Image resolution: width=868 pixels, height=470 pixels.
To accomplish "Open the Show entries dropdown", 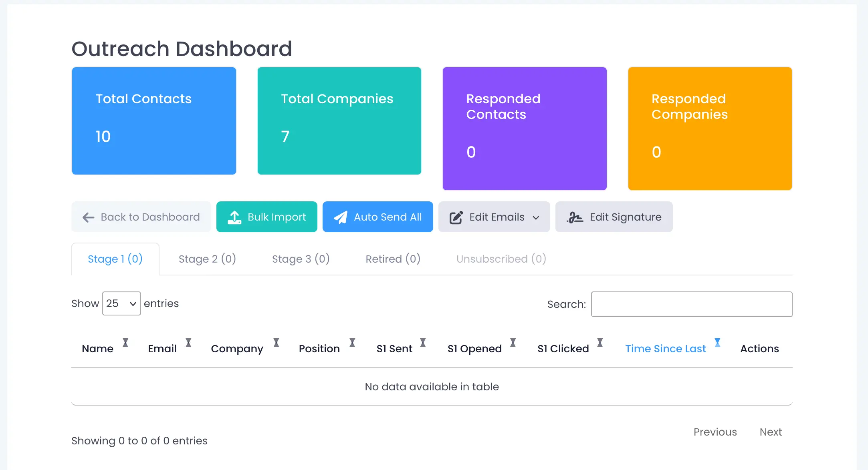I will click(121, 303).
